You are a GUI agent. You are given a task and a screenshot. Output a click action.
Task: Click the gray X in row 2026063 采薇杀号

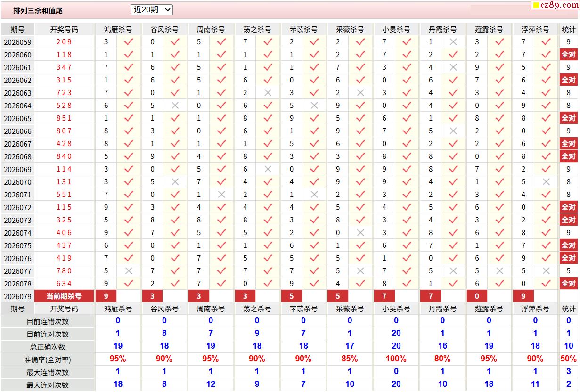click(x=360, y=93)
